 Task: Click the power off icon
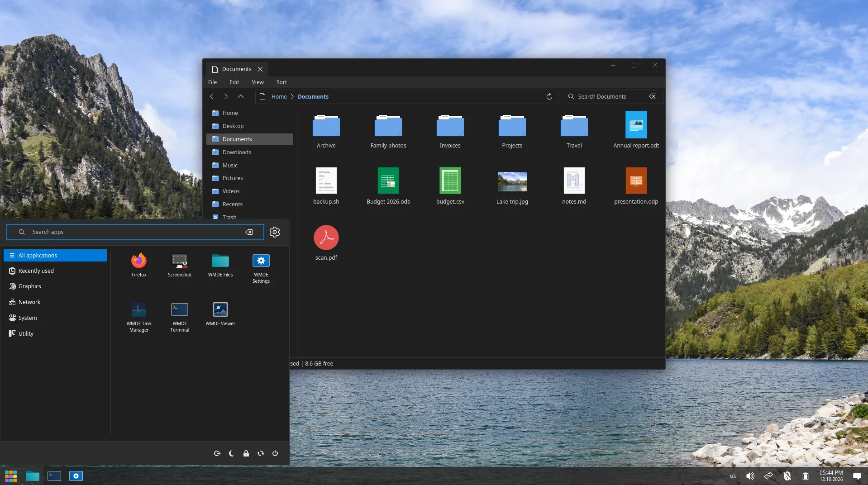tap(275, 453)
